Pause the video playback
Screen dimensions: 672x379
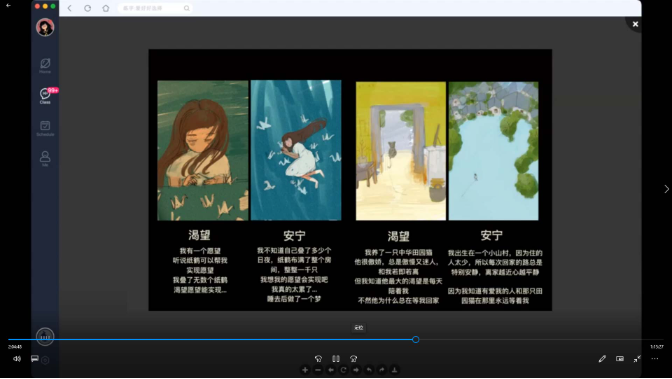pyautogui.click(x=336, y=358)
